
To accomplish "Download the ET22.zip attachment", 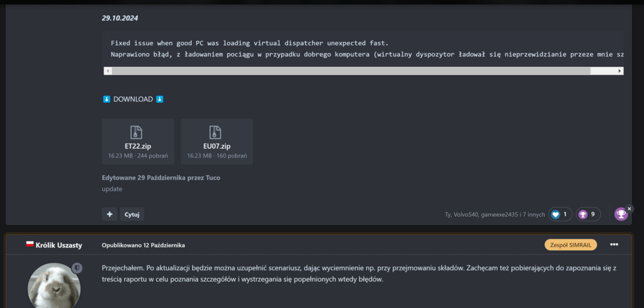I will [138, 141].
